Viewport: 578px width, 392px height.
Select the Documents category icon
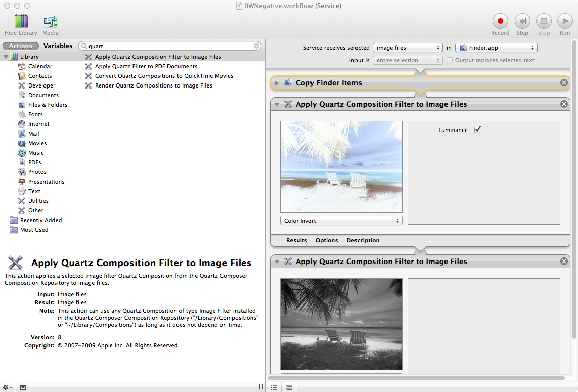point(22,95)
